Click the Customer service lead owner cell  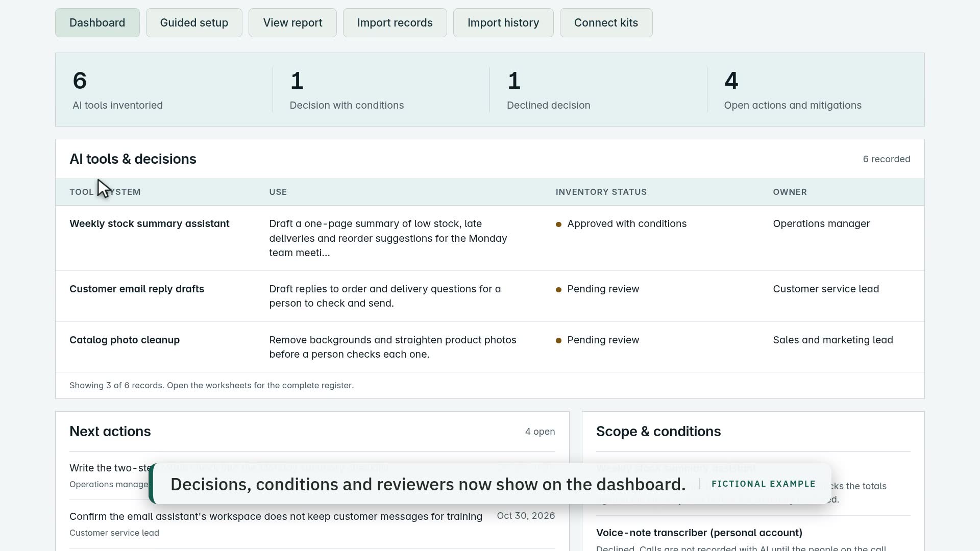pos(826,289)
